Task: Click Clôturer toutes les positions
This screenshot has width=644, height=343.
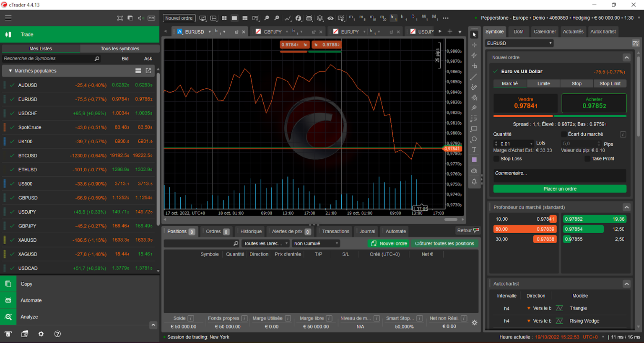Action: (x=444, y=243)
